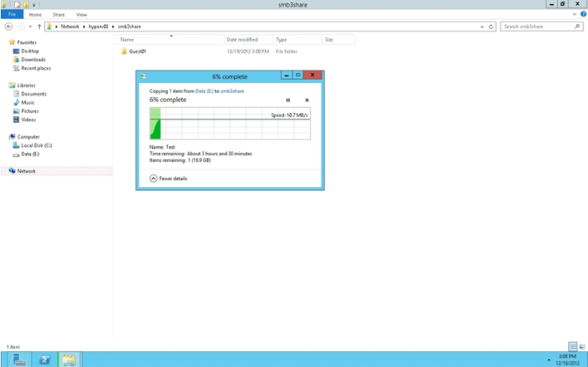Refresh the smb3share folder view

pos(491,26)
